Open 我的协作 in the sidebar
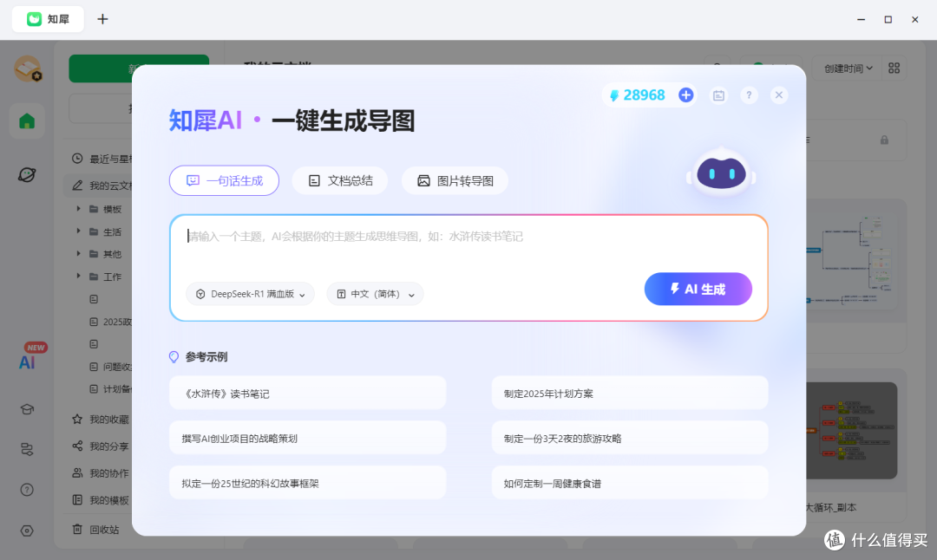This screenshot has height=560, width=937. [102, 472]
